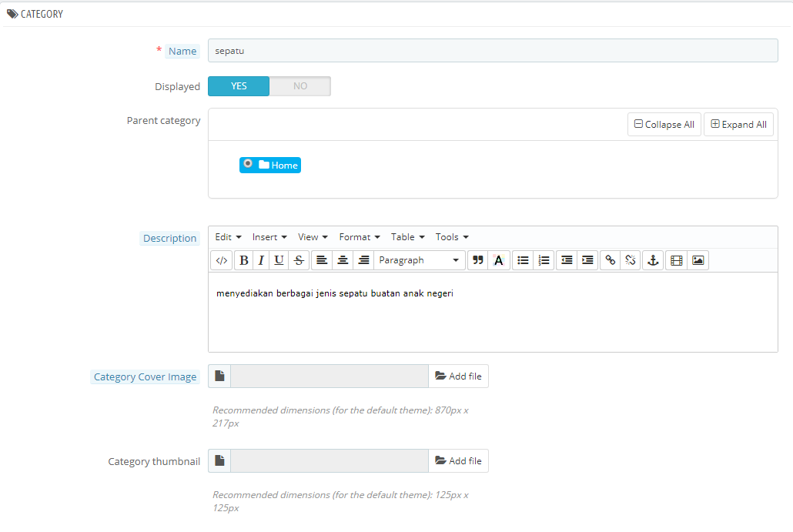Viewport: 793px width, 532px height.
Task: Add file for Category Cover Image
Action: pyautogui.click(x=458, y=376)
